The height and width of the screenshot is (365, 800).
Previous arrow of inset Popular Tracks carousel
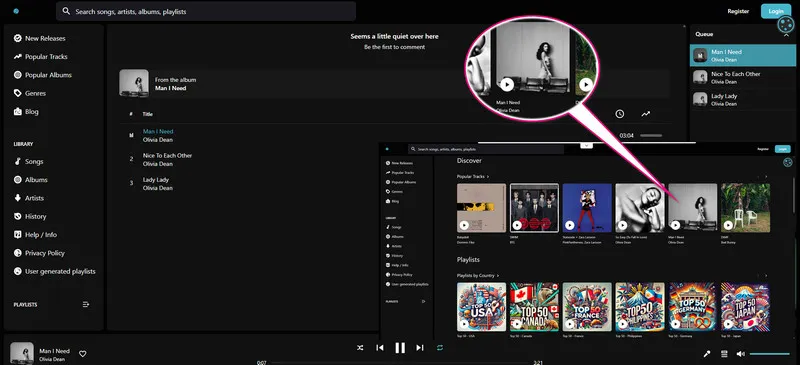coord(758,177)
